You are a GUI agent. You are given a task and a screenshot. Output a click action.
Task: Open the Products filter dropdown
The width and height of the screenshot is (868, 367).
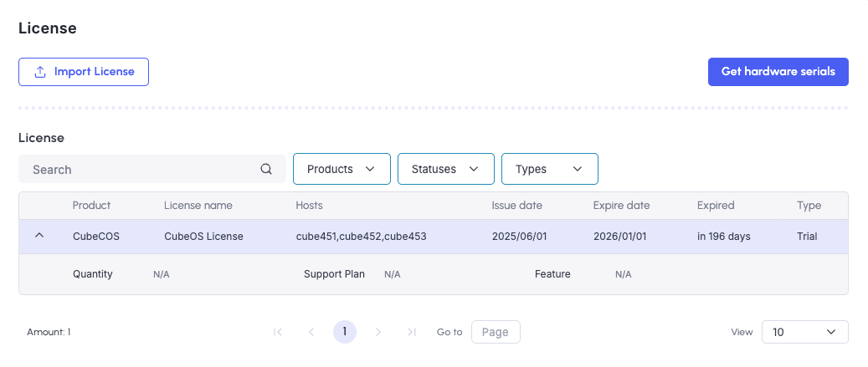pyautogui.click(x=342, y=169)
